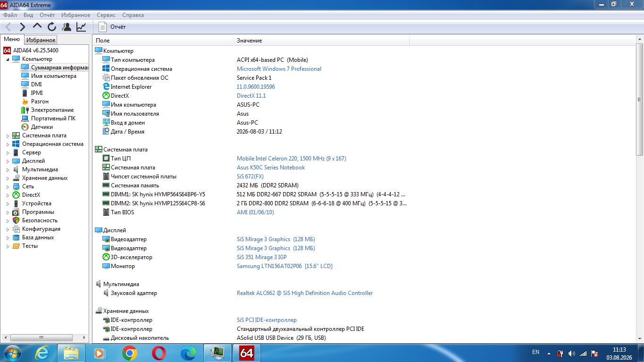Expand the Хранение данных tree node
The image size is (644, 362).
coord(8,178)
